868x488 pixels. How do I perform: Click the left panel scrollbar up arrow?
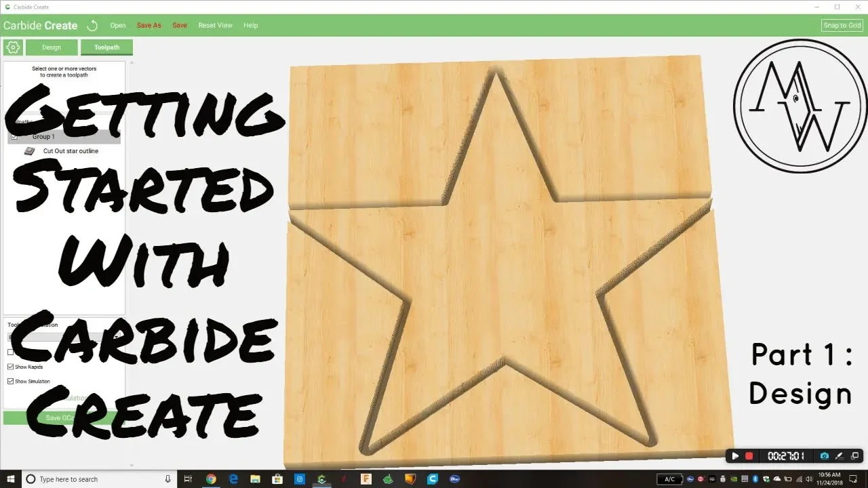(132, 63)
